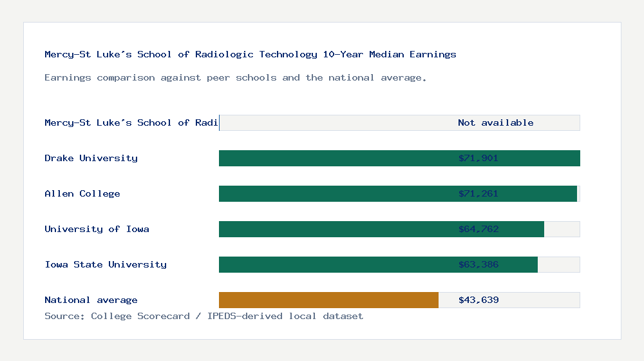Click the '$71,901' value
This screenshot has width=644, height=361.
tap(478, 159)
